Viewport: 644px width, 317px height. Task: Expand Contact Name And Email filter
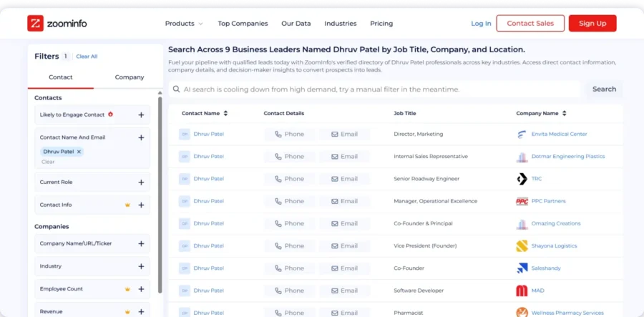[x=141, y=137]
